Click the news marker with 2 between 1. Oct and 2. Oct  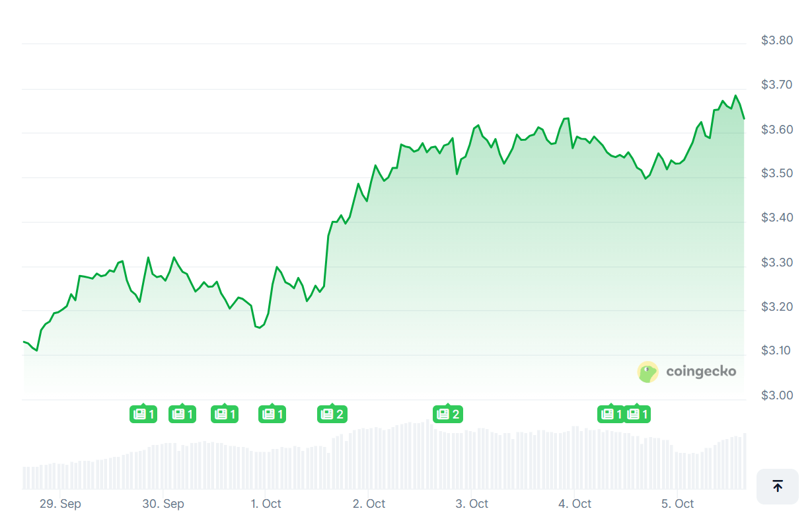click(332, 415)
